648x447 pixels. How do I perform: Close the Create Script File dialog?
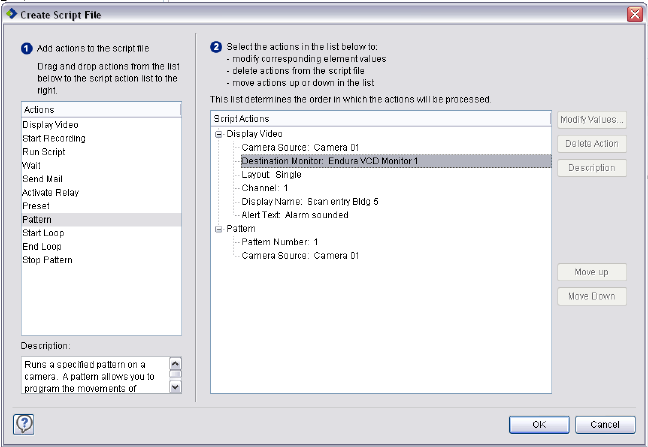[634, 14]
